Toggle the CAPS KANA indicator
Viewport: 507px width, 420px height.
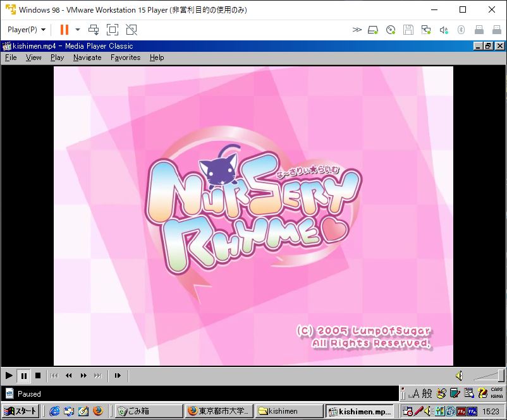point(497,393)
